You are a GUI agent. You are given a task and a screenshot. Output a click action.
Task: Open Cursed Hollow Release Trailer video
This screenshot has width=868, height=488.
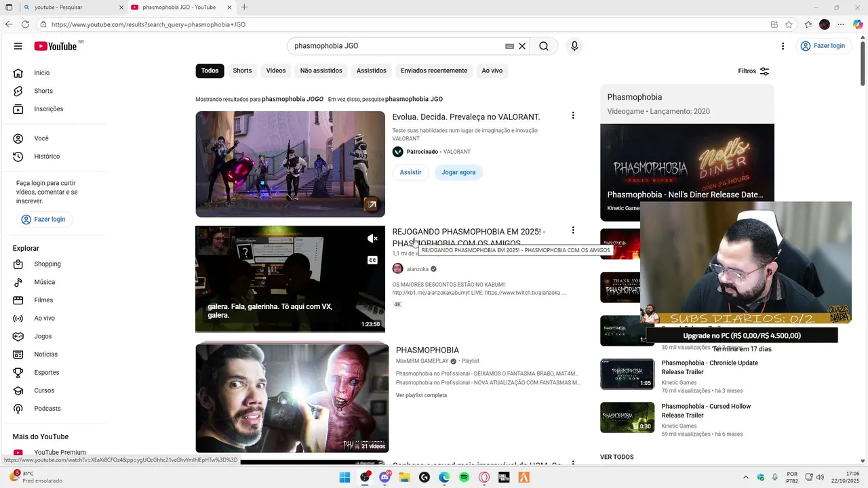point(706,411)
